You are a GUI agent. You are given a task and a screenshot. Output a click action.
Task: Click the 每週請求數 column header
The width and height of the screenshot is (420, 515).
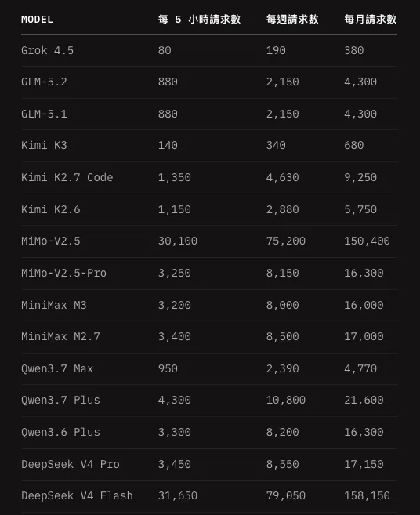tap(292, 20)
